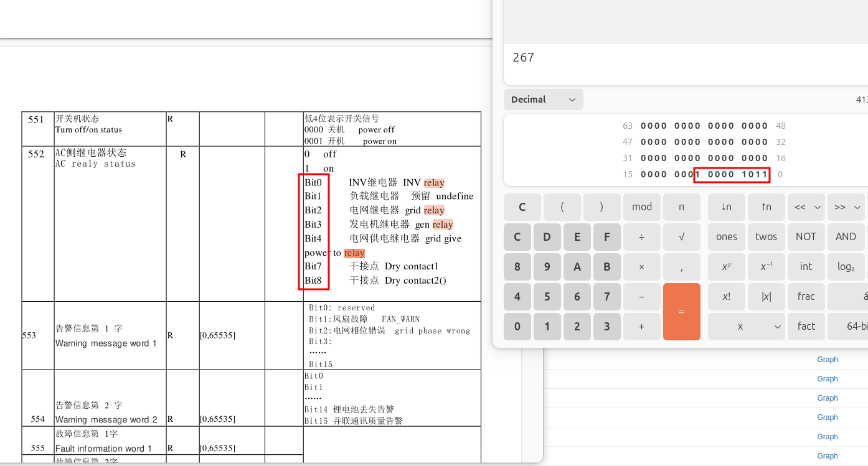Open the x variable dropdown
Viewport: 868px width, 466px height.
(x=746, y=327)
